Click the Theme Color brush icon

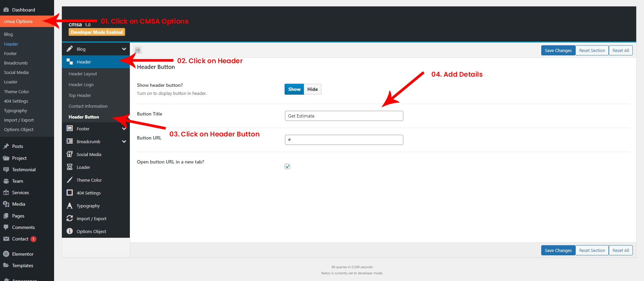70,180
